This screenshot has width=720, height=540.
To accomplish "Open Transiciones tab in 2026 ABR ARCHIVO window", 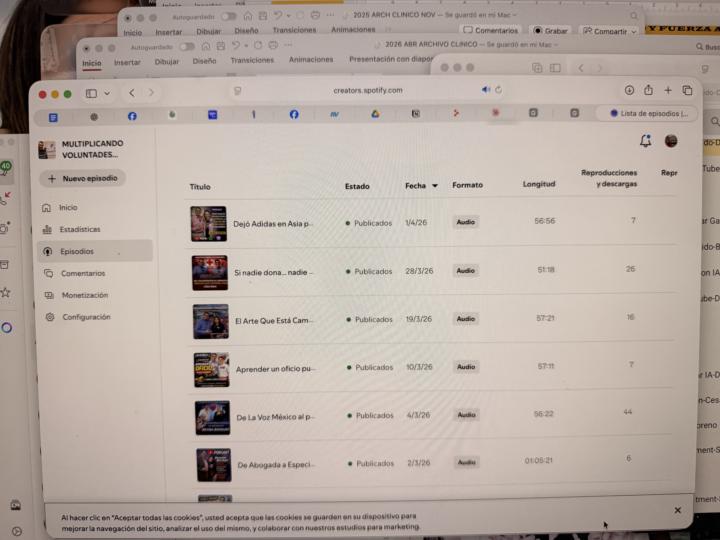I will (x=252, y=60).
